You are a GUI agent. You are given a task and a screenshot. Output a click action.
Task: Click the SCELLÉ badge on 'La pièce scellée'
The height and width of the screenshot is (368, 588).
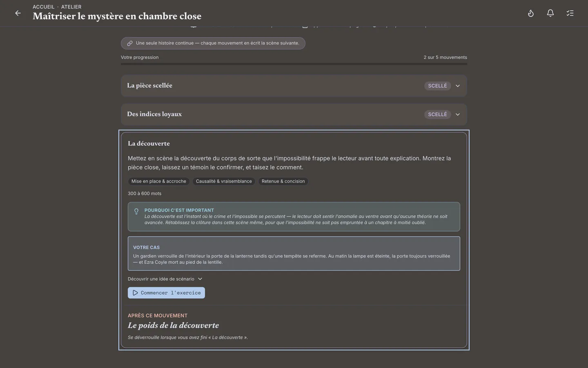pos(437,86)
